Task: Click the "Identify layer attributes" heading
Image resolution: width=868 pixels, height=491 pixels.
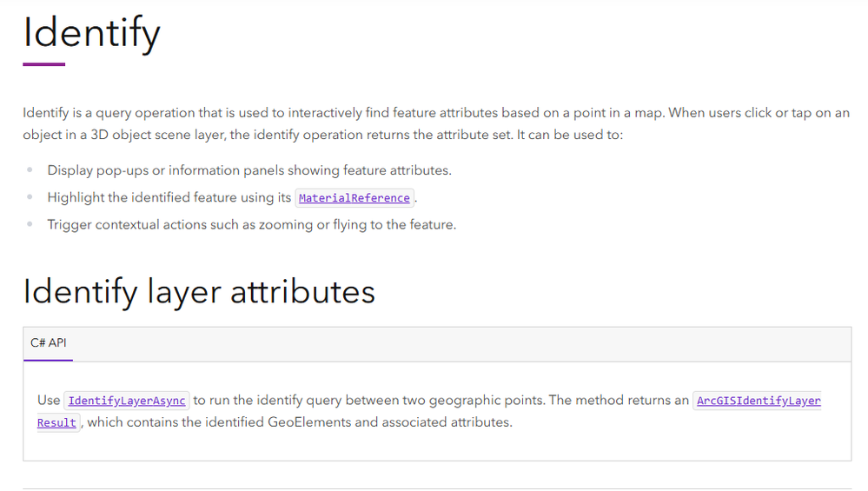Action: click(199, 291)
